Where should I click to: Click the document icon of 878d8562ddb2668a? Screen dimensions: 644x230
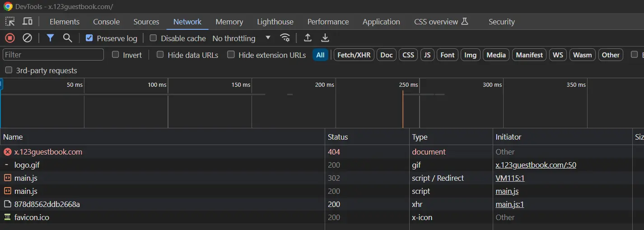[7, 204]
